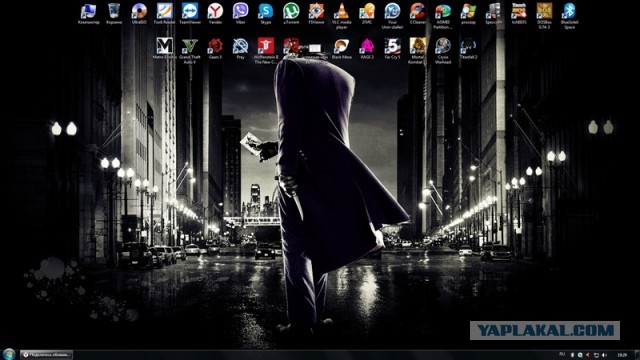Launch the Black Mesa shortcut

342,49
